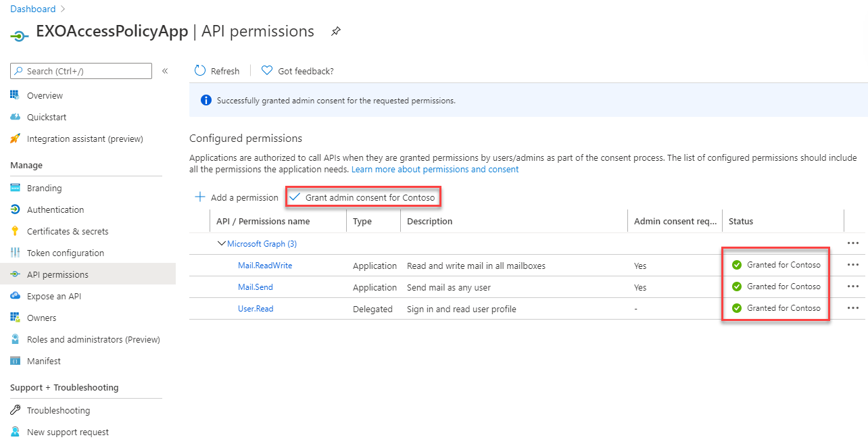Click the pin icon beside the page title
868x448 pixels.
336,32
